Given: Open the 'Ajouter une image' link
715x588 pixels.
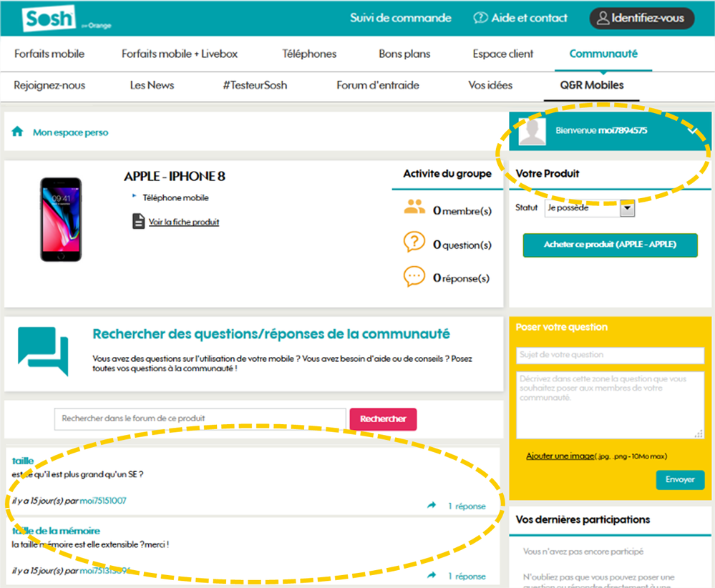Looking at the screenshot, I should [560, 456].
